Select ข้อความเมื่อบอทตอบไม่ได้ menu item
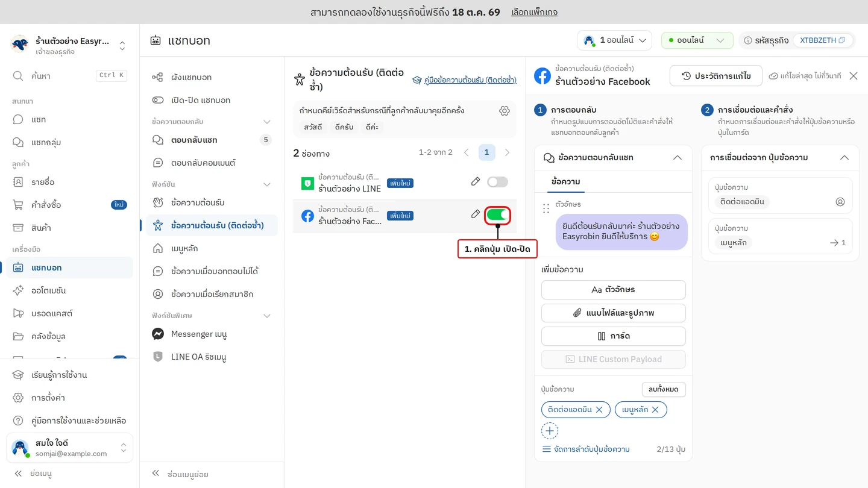Image resolution: width=868 pixels, height=488 pixels. (x=212, y=271)
